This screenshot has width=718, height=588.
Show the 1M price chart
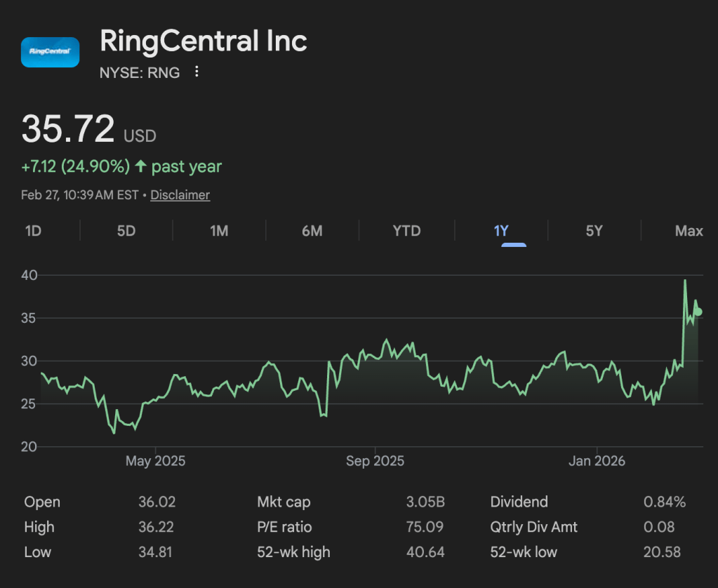click(x=219, y=231)
